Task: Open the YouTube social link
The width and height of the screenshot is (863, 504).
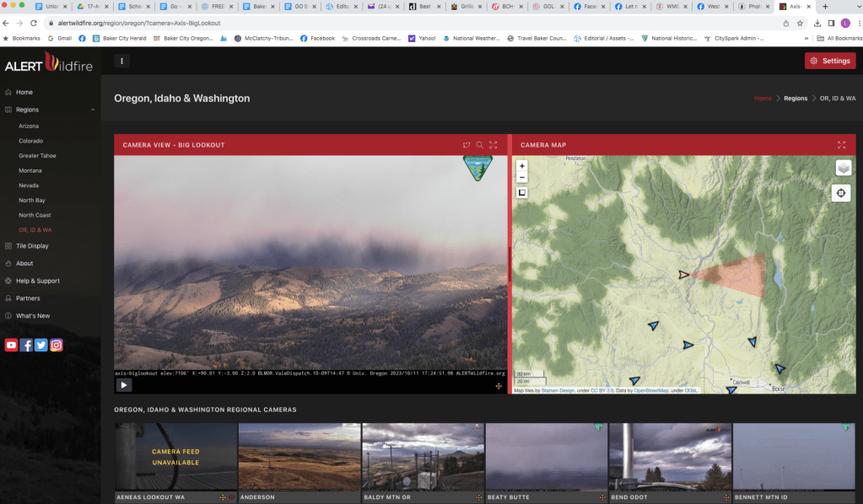Action: (11, 346)
